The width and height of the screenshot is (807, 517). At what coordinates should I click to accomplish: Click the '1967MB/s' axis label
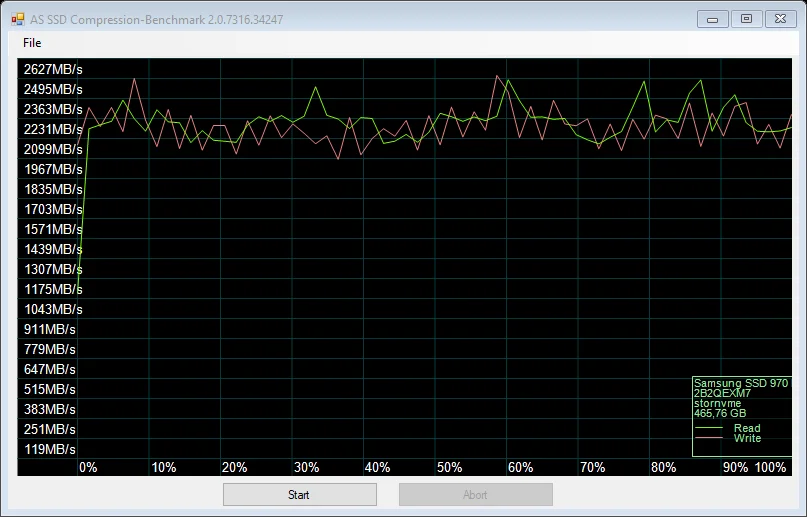coord(53,169)
